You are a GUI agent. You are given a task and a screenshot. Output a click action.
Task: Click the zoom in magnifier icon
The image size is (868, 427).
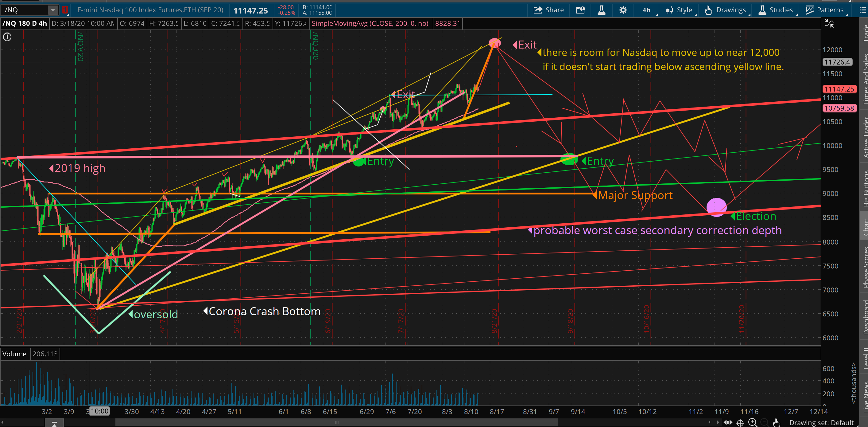pos(752,422)
